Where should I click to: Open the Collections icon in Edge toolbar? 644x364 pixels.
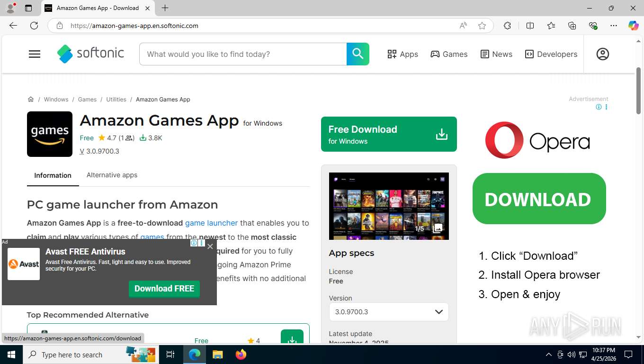(x=572, y=26)
